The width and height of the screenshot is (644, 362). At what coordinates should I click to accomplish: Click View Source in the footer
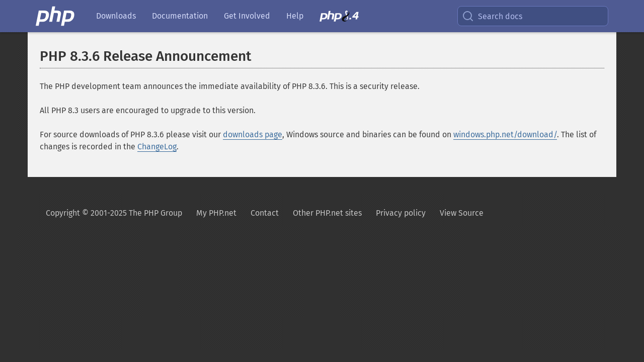click(461, 213)
